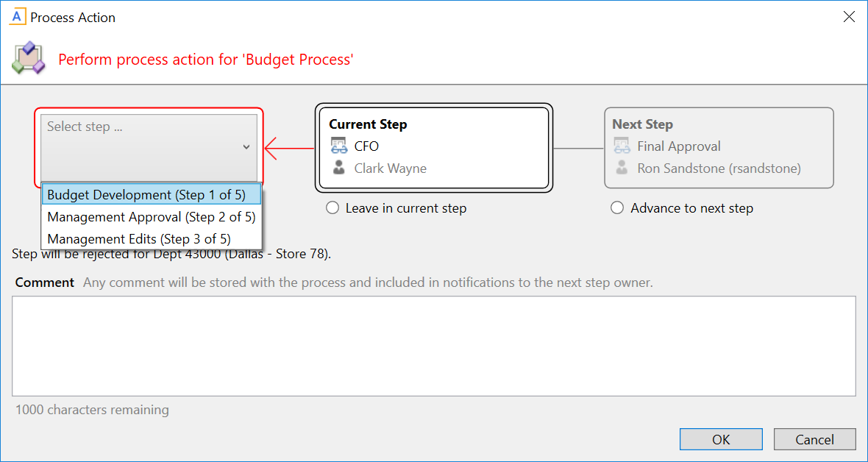Enable 'Advance to next step'
Image resolution: width=868 pixels, height=462 pixels.
[x=617, y=208]
